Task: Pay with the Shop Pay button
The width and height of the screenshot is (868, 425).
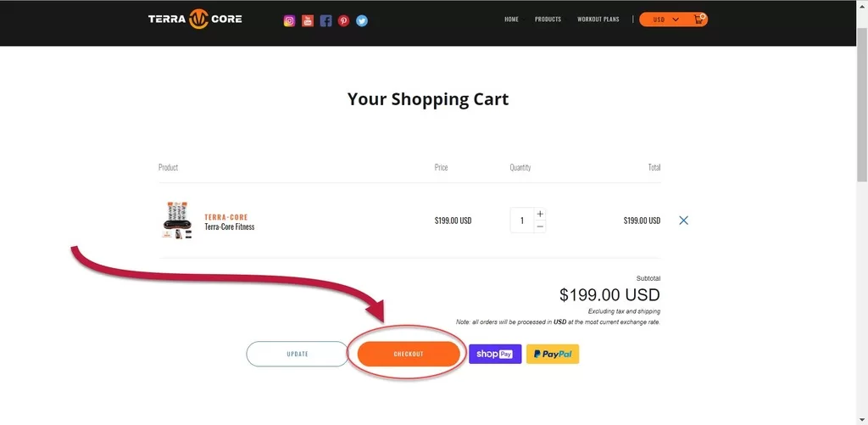Action: tap(495, 354)
